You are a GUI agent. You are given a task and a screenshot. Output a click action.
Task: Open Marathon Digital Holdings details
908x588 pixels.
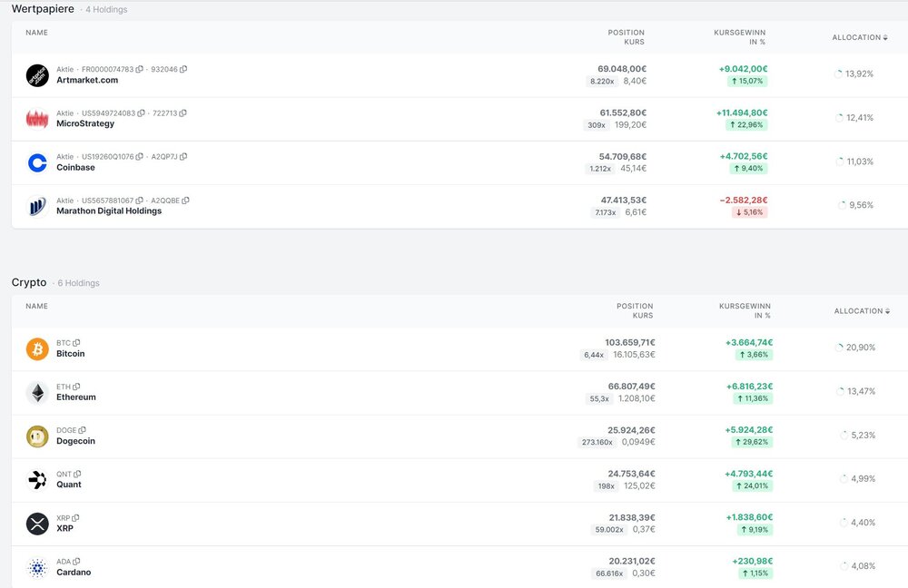click(x=108, y=211)
